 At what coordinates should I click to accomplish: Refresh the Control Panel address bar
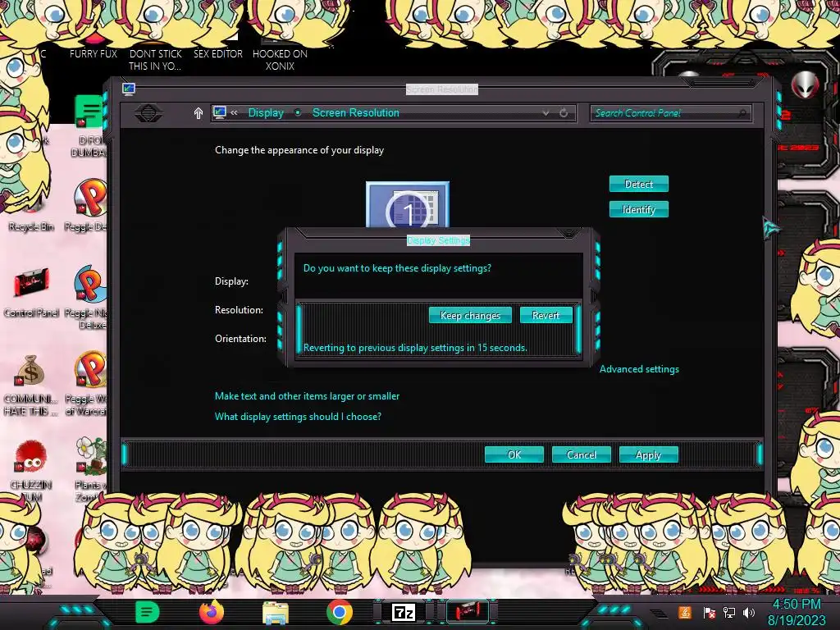pos(564,113)
